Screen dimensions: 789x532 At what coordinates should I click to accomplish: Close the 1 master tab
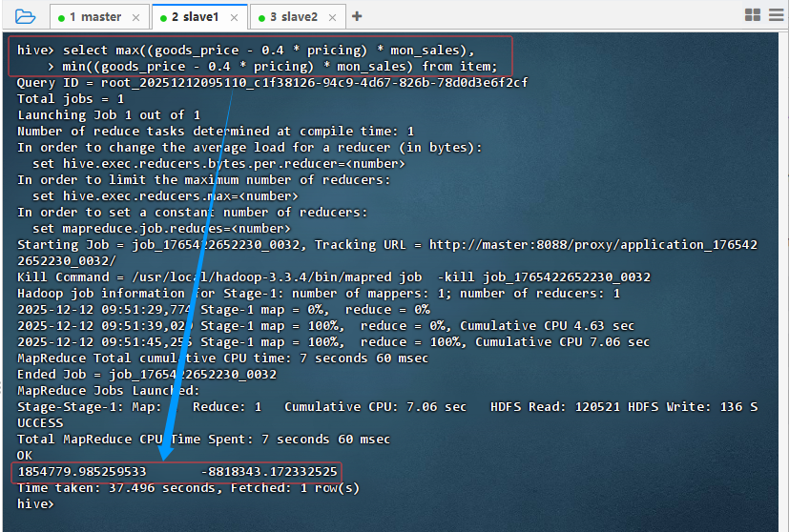click(135, 17)
